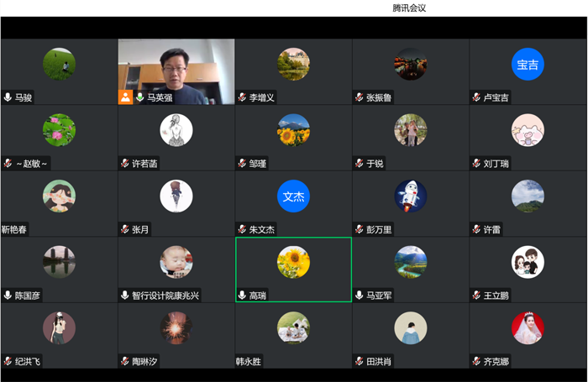Select 王立鹏's cartoon family avatar
Screen dimensions: 588x382
pyautogui.click(x=528, y=262)
